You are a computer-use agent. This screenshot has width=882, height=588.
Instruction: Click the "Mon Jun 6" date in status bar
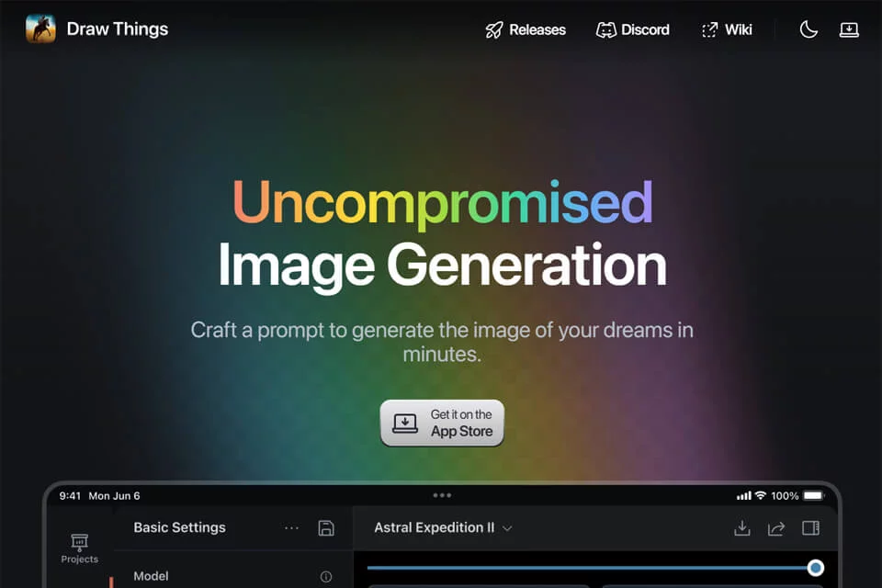[114, 496]
